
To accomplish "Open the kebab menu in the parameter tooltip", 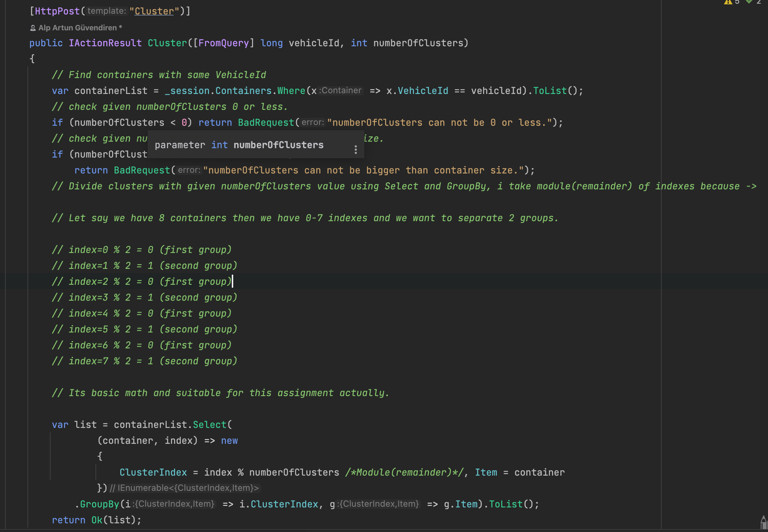I will click(355, 149).
